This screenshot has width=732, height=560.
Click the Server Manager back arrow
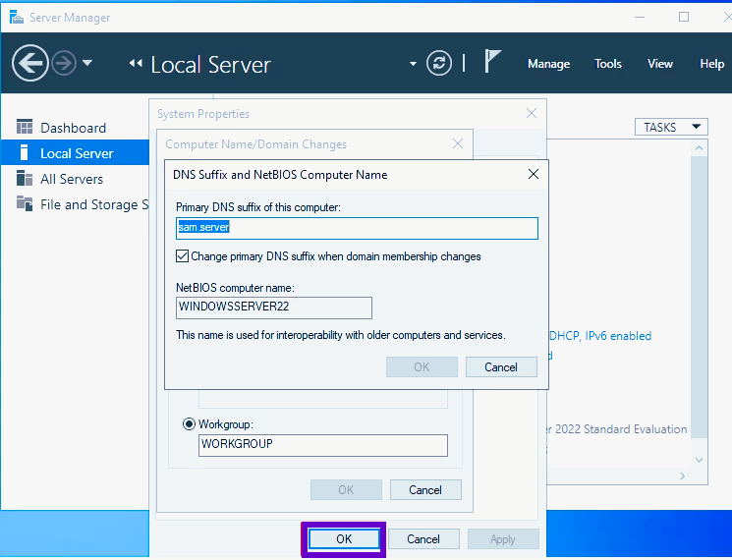29,63
